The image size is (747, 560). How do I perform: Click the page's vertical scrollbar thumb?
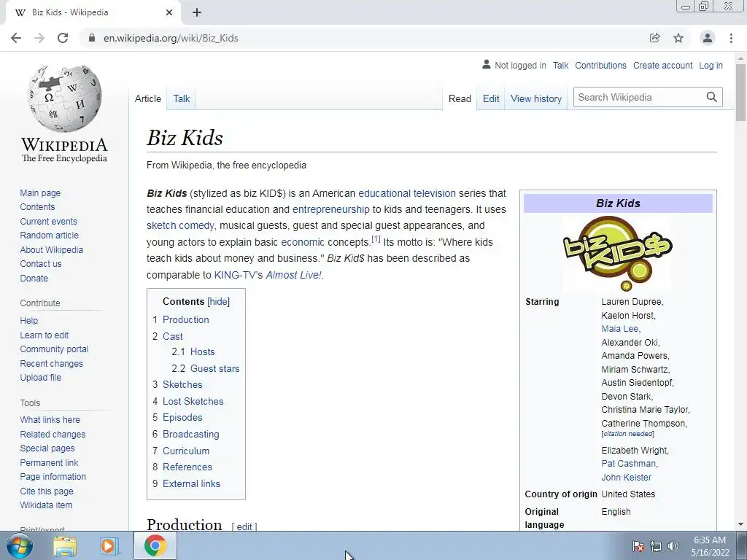pyautogui.click(x=741, y=92)
